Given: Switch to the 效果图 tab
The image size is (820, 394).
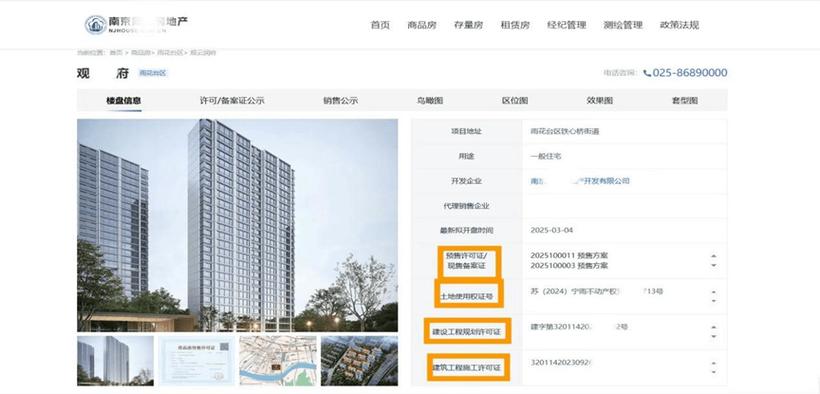Looking at the screenshot, I should 599,100.
